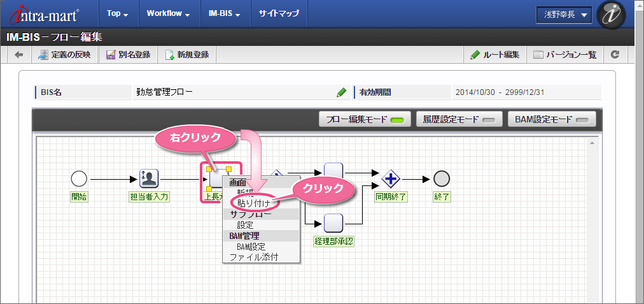
Task: Click the 勤怠管理フロー BIS name text
Action: pyautogui.click(x=164, y=92)
